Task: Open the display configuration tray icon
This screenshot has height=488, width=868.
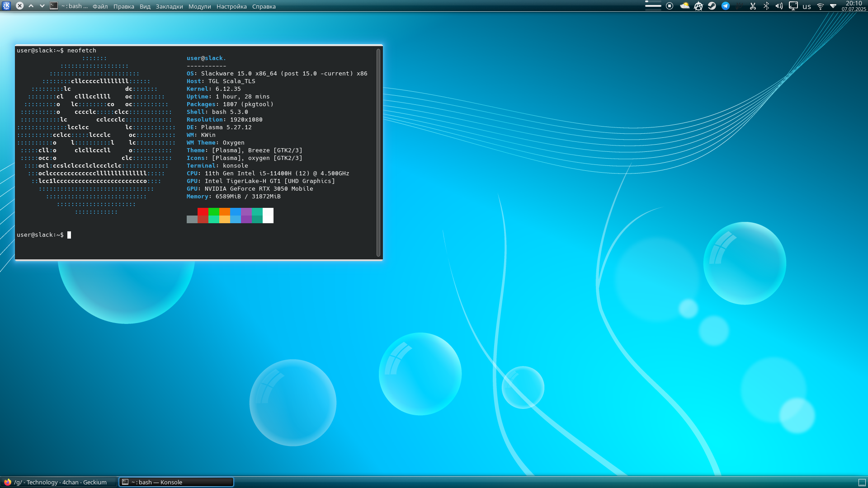Action: tap(793, 6)
